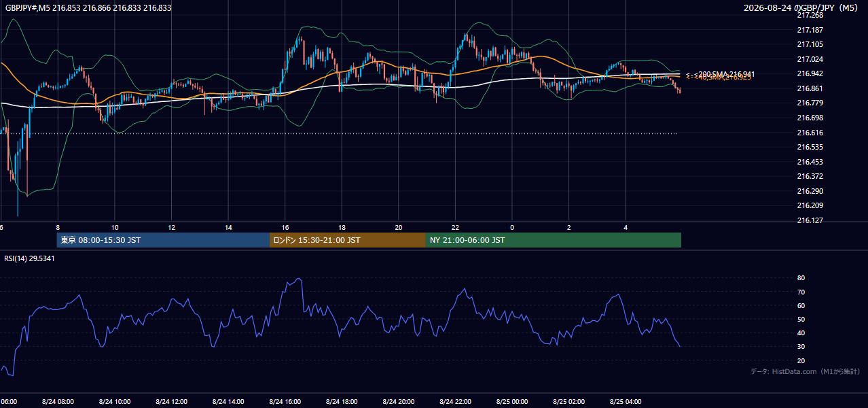The width and height of the screenshot is (868, 408).
Task: Click the hour 14 label under price chart
Action: [228, 227]
